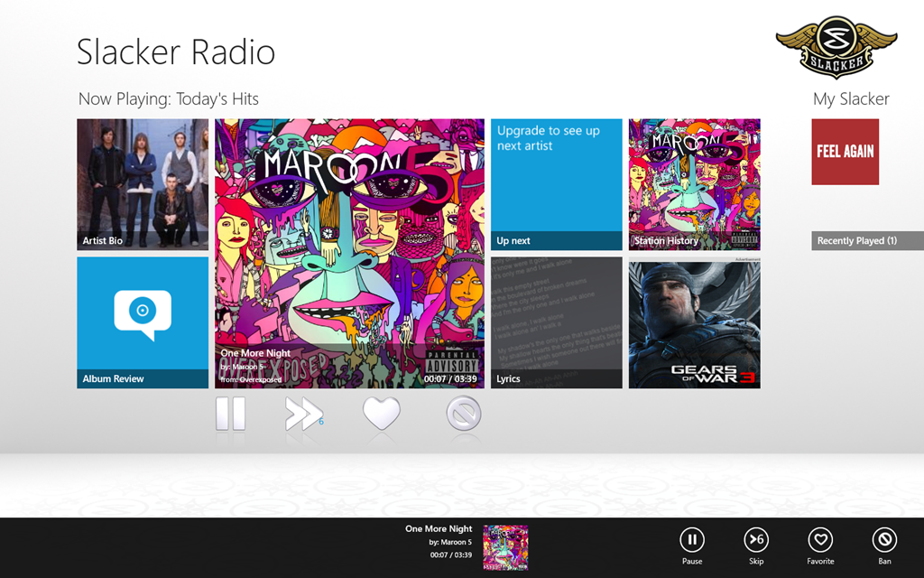Viewport: 924px width, 578px height.
Task: Open the Album Review tile
Action: click(x=143, y=322)
